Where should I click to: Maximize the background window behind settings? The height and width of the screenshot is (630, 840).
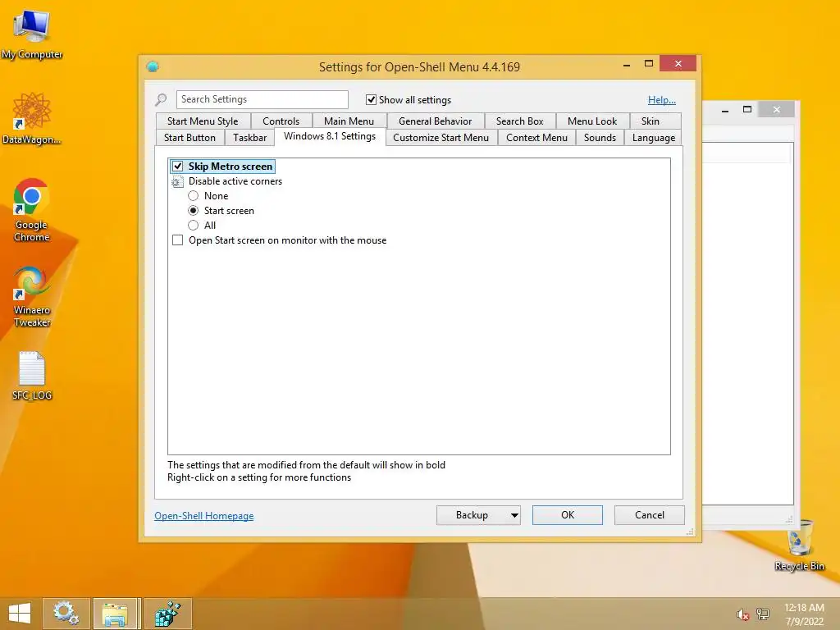(x=747, y=110)
